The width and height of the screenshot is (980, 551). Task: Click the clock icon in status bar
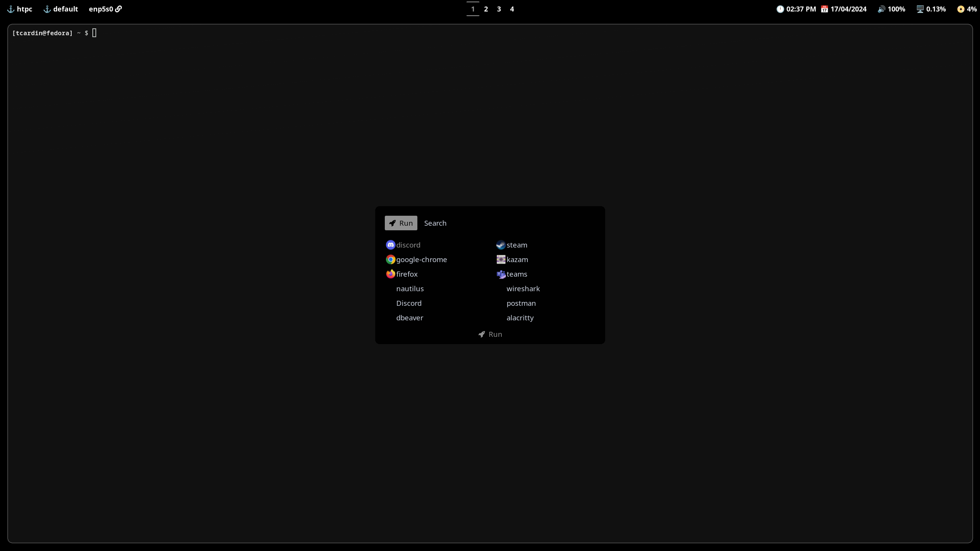780,9
